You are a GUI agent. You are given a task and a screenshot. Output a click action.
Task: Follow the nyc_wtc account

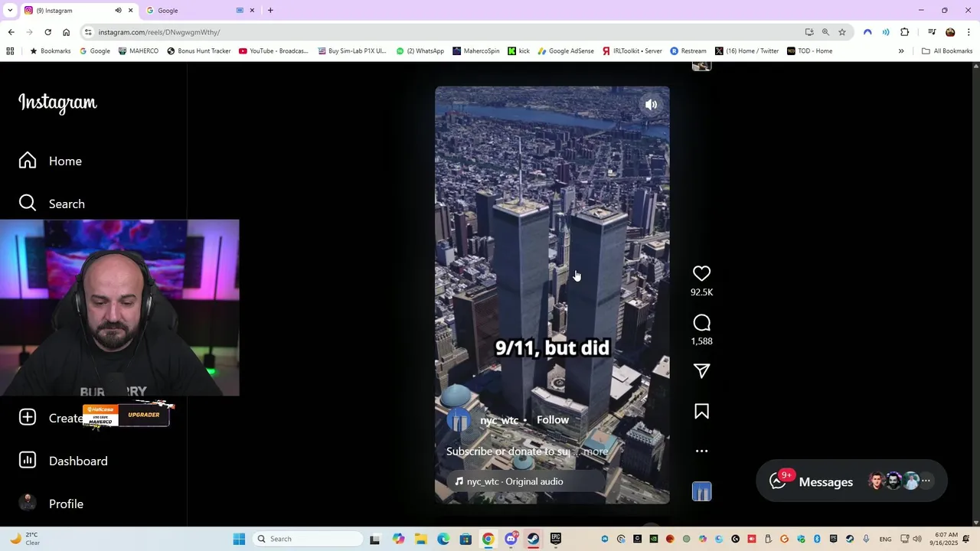click(553, 420)
